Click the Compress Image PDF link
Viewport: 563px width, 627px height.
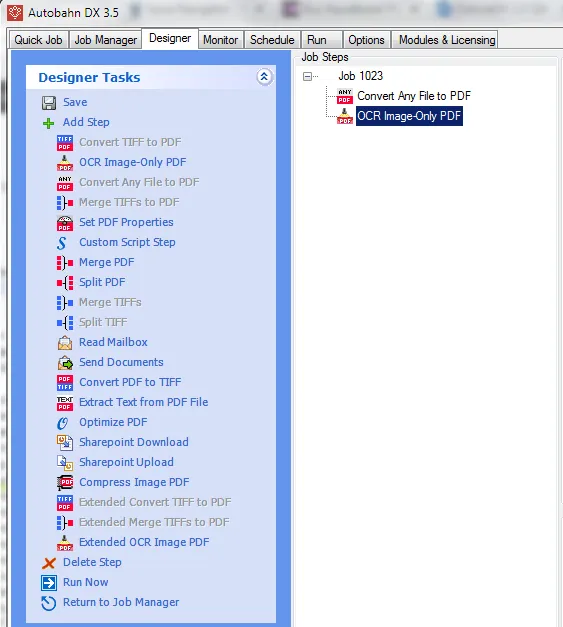click(x=134, y=482)
